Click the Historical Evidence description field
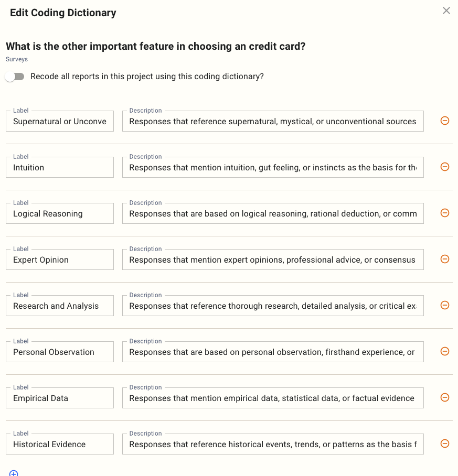 click(x=273, y=445)
